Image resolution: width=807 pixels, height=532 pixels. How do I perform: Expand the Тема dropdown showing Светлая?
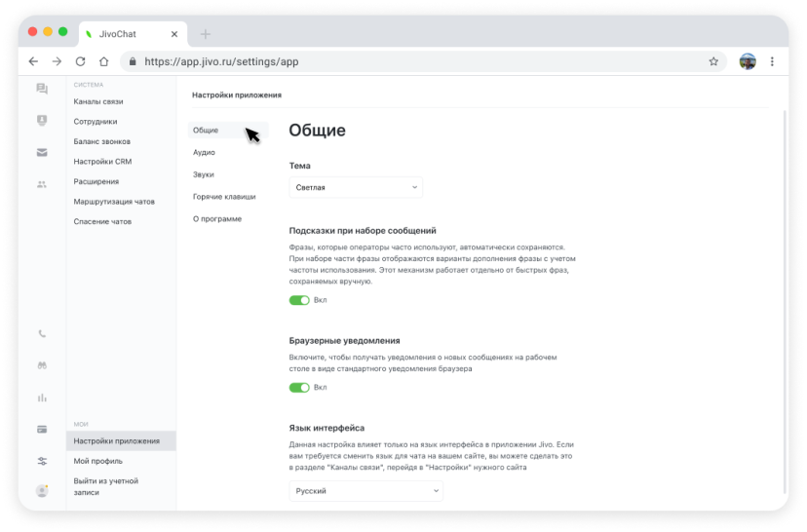pos(356,187)
